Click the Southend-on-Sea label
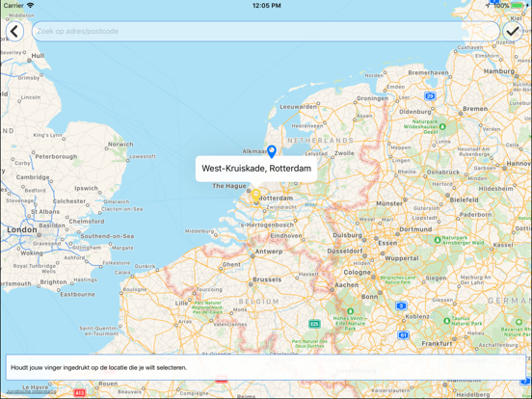The height and width of the screenshot is (399, 532). pos(107,236)
